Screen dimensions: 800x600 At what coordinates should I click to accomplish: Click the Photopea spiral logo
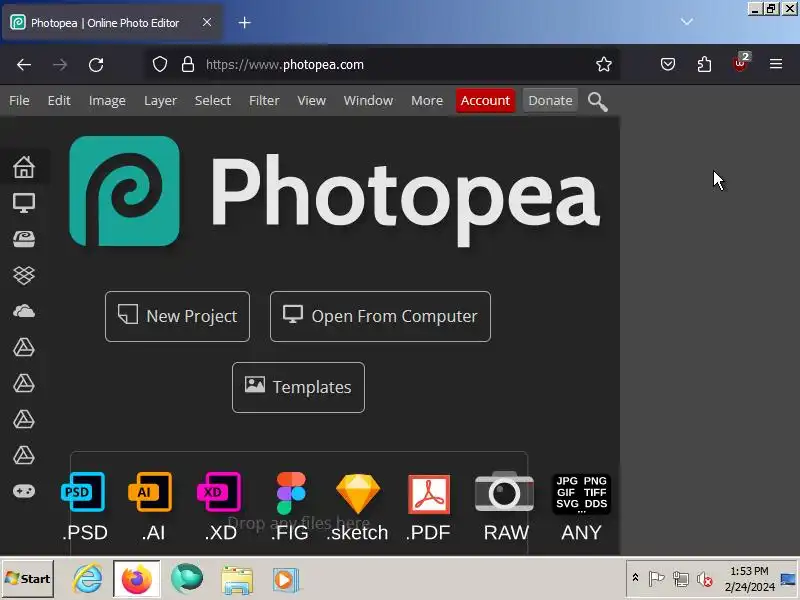(124, 191)
